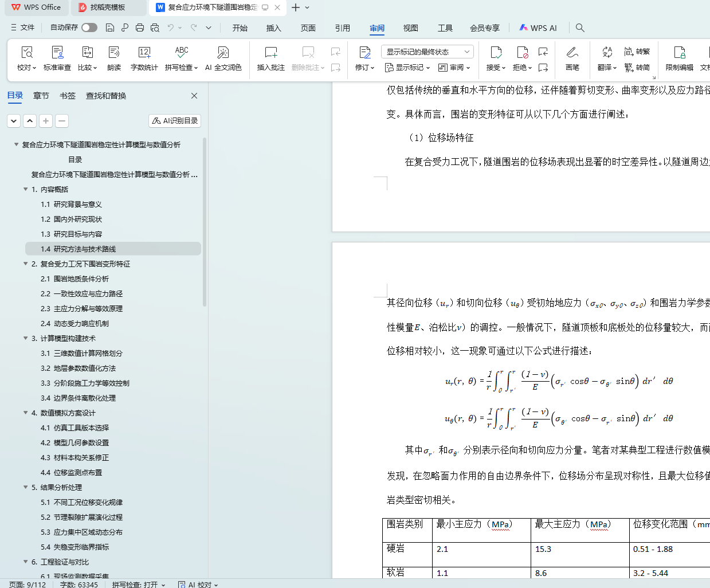
Task: Click the insert comment (插入批注) icon
Action: pyautogui.click(x=270, y=53)
